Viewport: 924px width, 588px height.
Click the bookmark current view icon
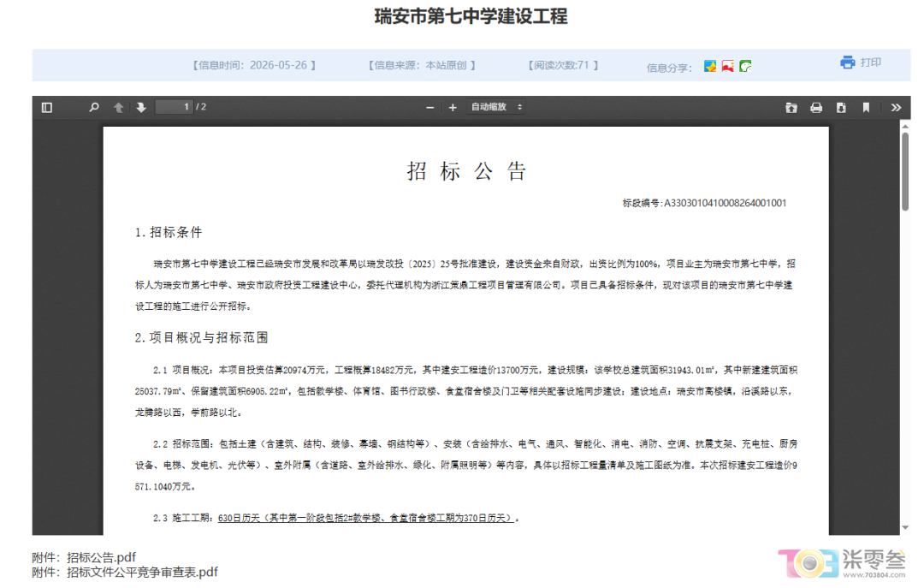[866, 107]
